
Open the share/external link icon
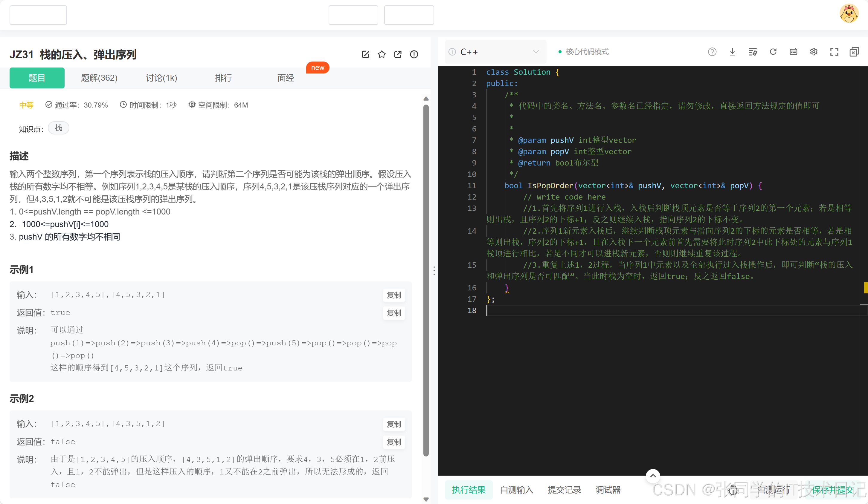[398, 54]
